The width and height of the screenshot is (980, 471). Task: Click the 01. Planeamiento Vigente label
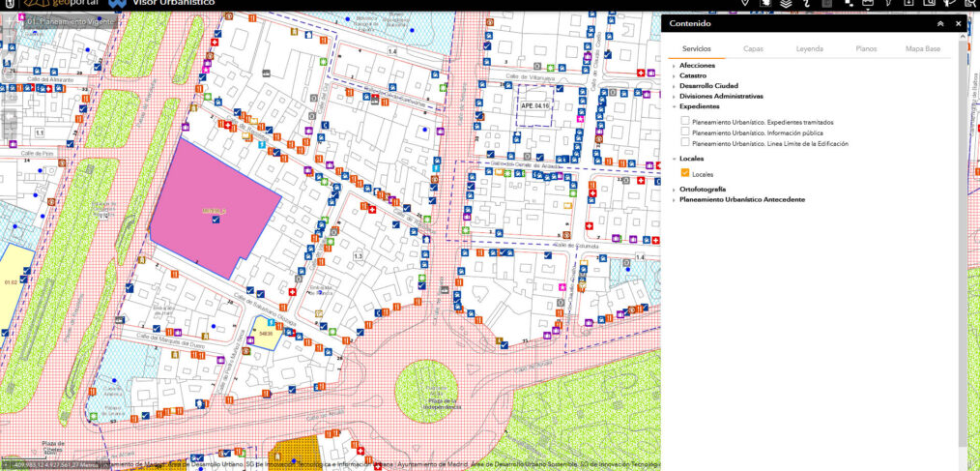pyautogui.click(x=72, y=20)
